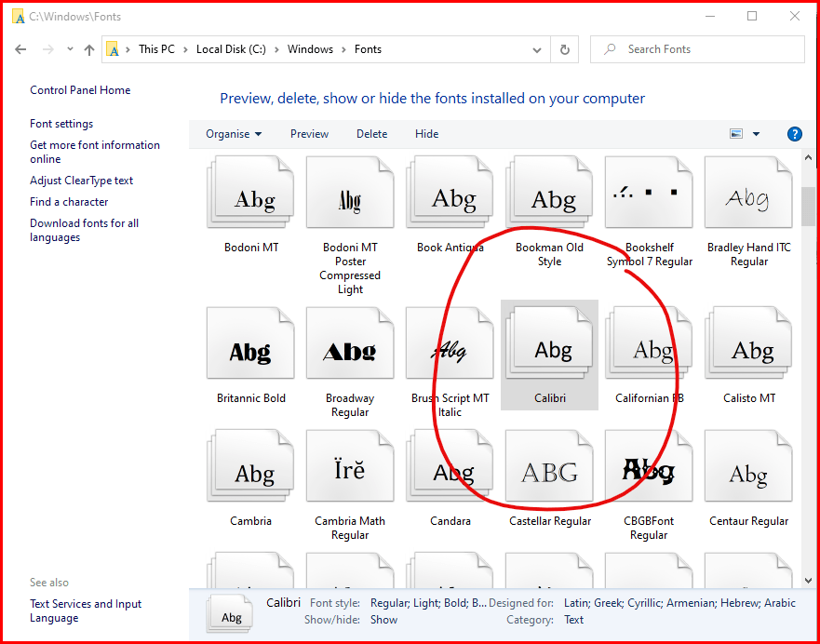Expand the chevron after Windows breadcrumb

pyautogui.click(x=344, y=49)
